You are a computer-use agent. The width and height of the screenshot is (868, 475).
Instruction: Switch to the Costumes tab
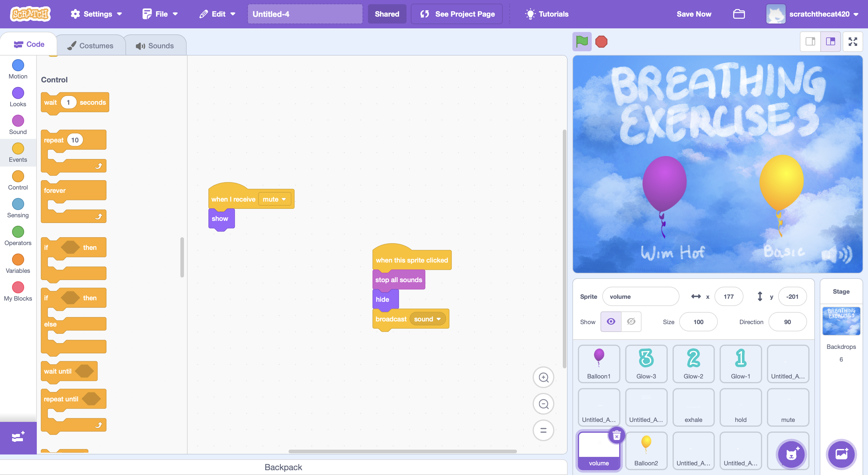click(x=91, y=46)
